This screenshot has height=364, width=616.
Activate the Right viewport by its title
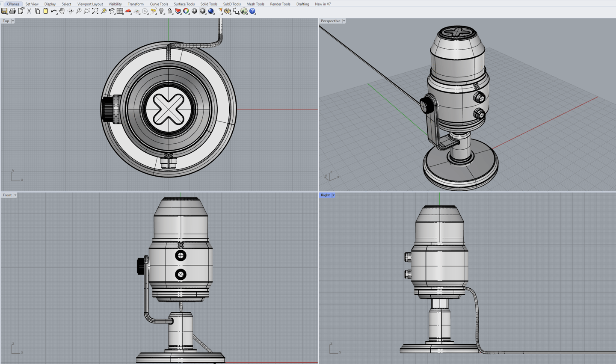point(326,195)
